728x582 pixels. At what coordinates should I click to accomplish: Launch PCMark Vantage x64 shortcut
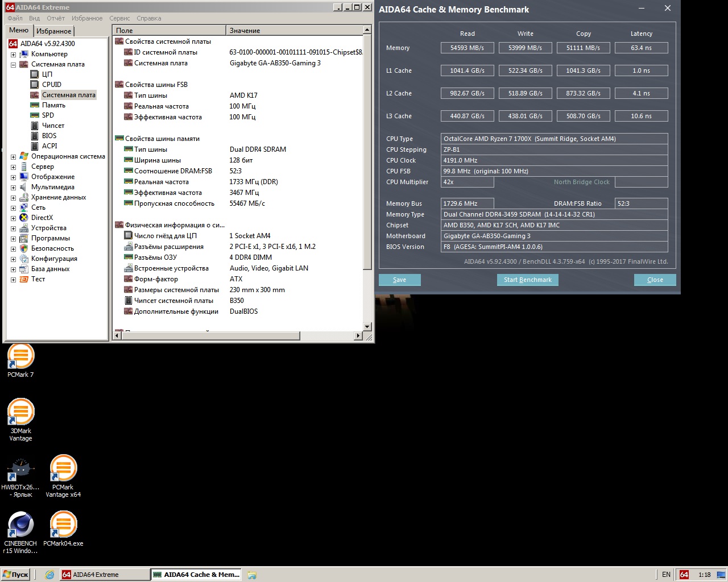click(x=63, y=476)
